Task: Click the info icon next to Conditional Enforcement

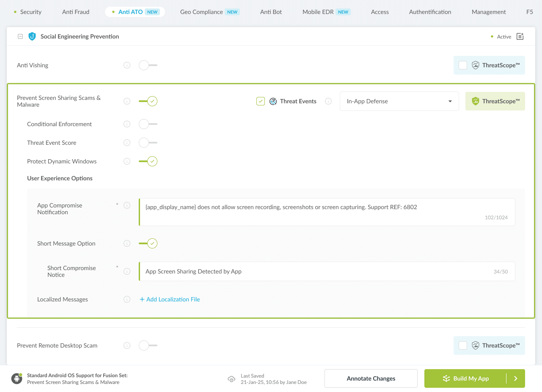Action: pyautogui.click(x=127, y=124)
